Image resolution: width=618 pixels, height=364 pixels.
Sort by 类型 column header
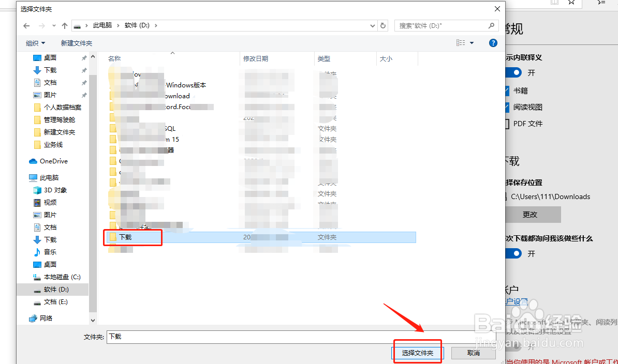click(323, 58)
